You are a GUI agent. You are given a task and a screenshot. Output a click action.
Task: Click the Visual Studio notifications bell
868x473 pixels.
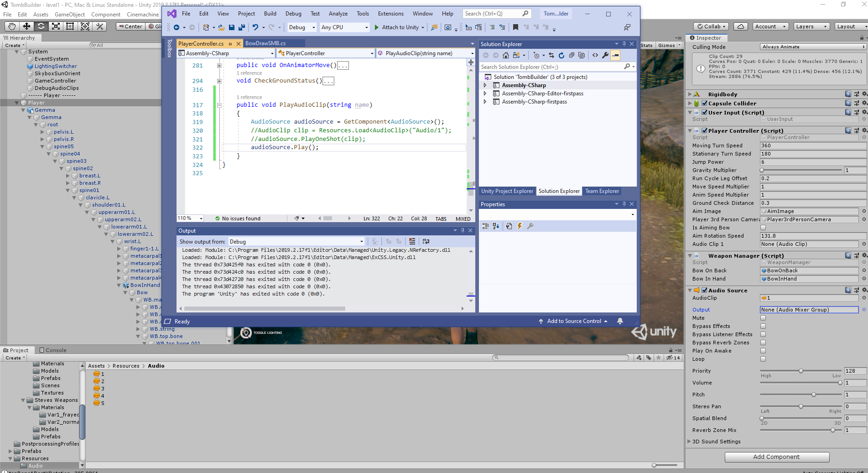[x=620, y=321]
